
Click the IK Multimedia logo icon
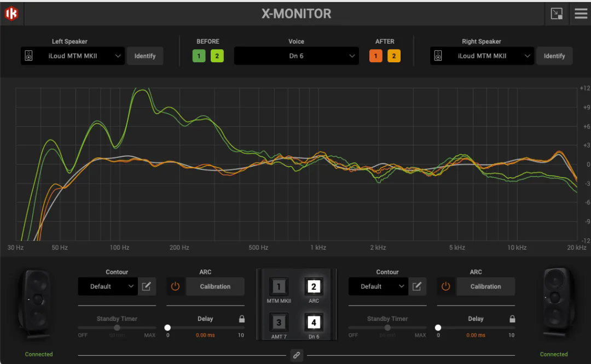[11, 14]
